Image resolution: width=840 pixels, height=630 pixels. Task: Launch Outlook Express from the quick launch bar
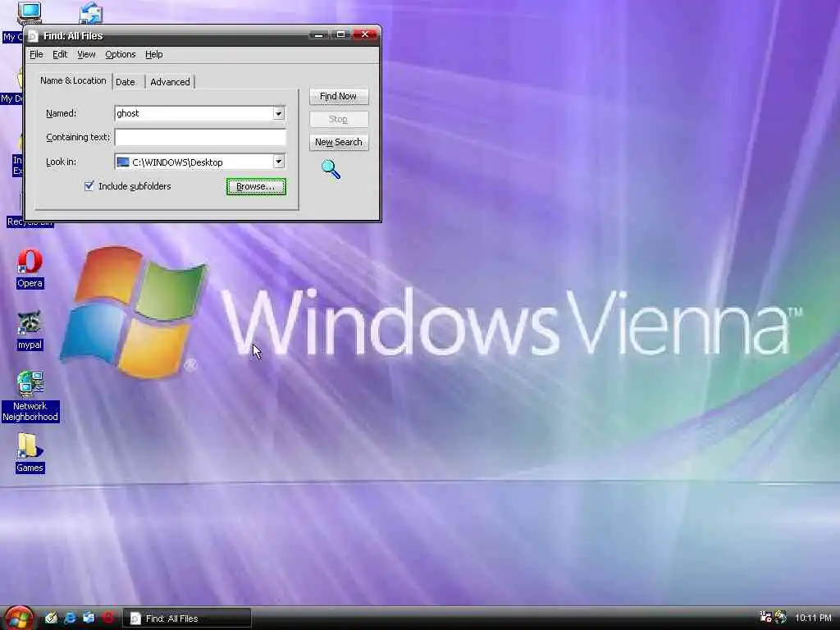click(89, 618)
